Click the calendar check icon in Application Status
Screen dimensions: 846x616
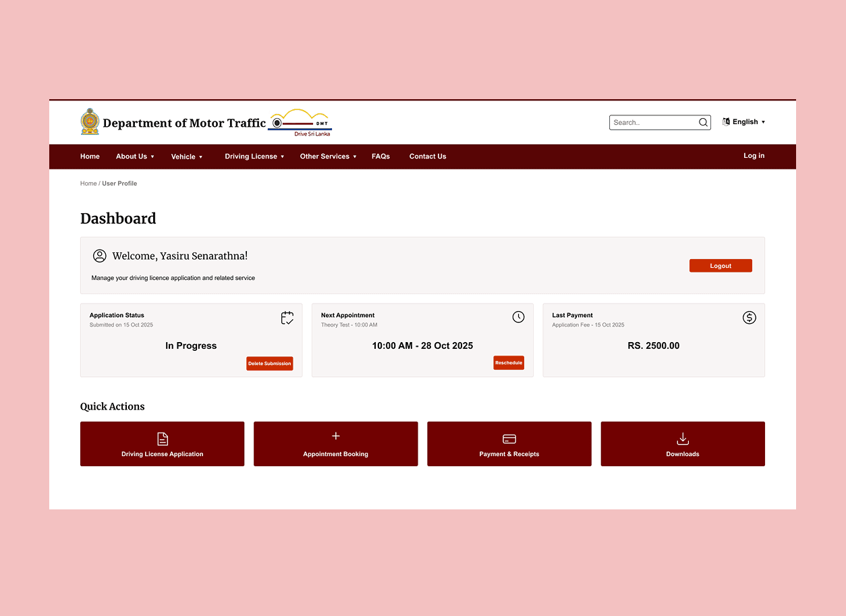[x=287, y=318]
